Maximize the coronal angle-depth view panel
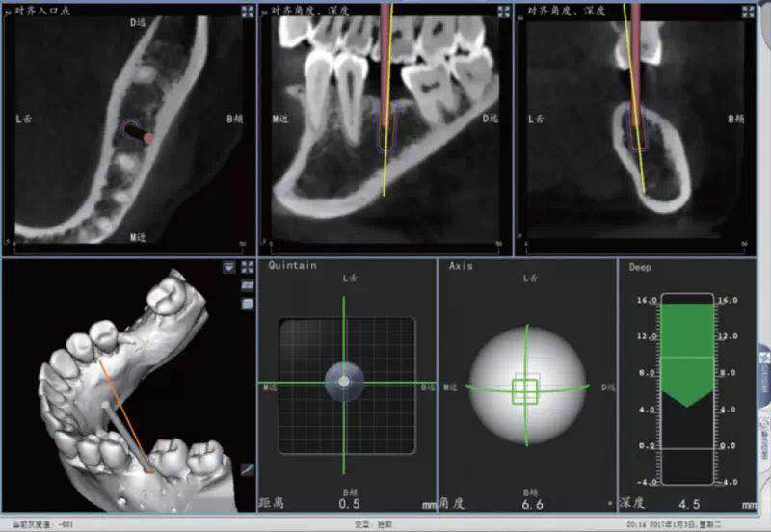This screenshot has width=771, height=532. (x=747, y=12)
